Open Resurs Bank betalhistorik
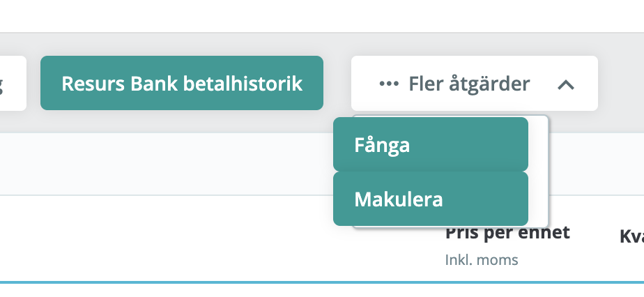 (182, 83)
